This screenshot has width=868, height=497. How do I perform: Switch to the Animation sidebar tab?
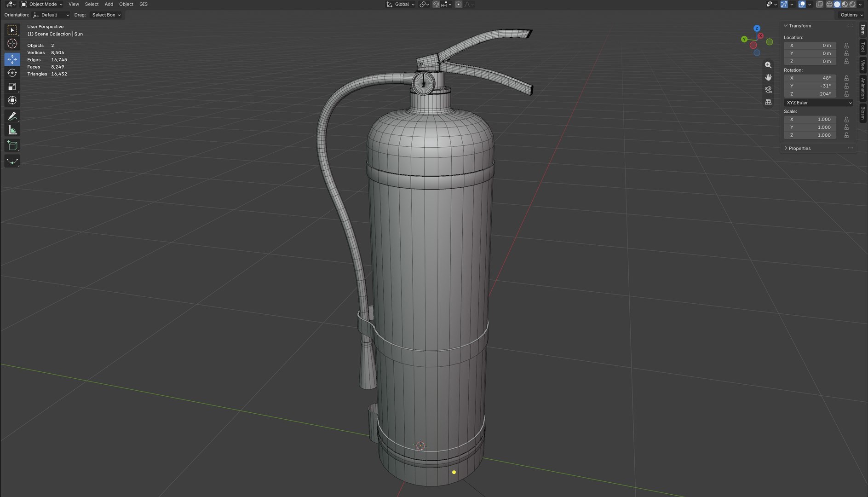863,88
